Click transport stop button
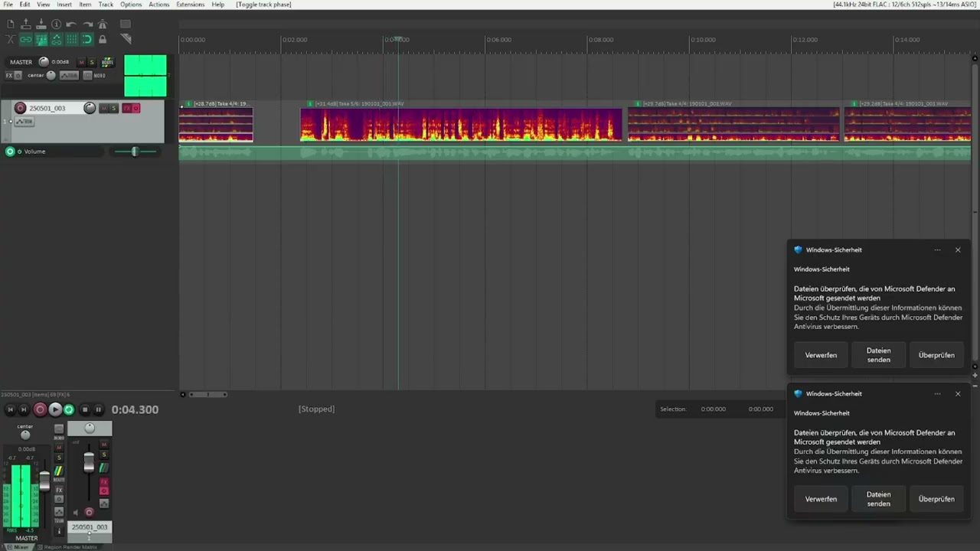 click(x=85, y=409)
